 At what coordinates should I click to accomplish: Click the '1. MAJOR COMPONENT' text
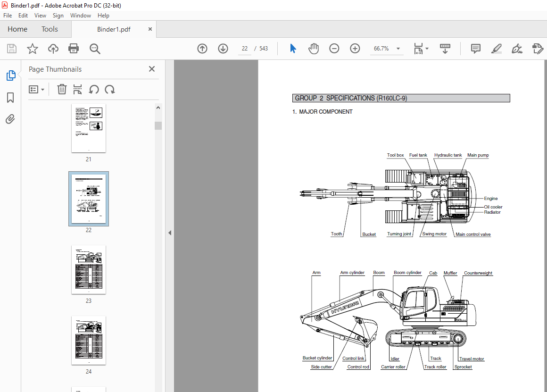pos(323,112)
